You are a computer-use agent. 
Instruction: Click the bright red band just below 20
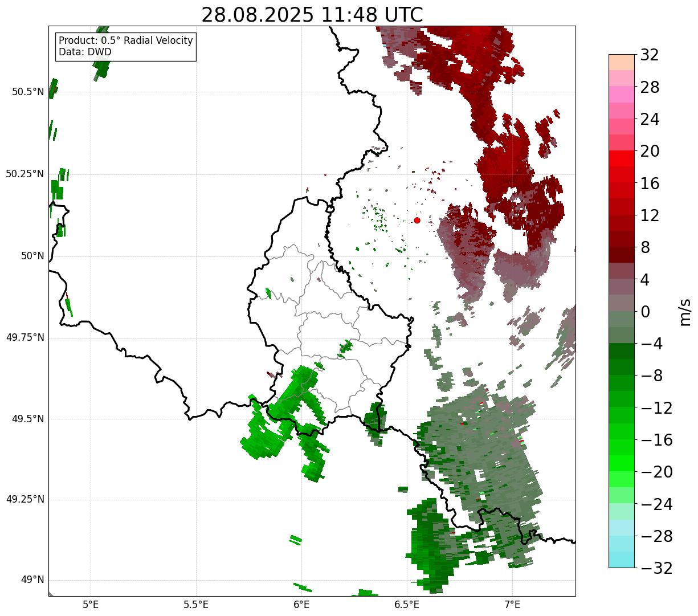tap(622, 158)
